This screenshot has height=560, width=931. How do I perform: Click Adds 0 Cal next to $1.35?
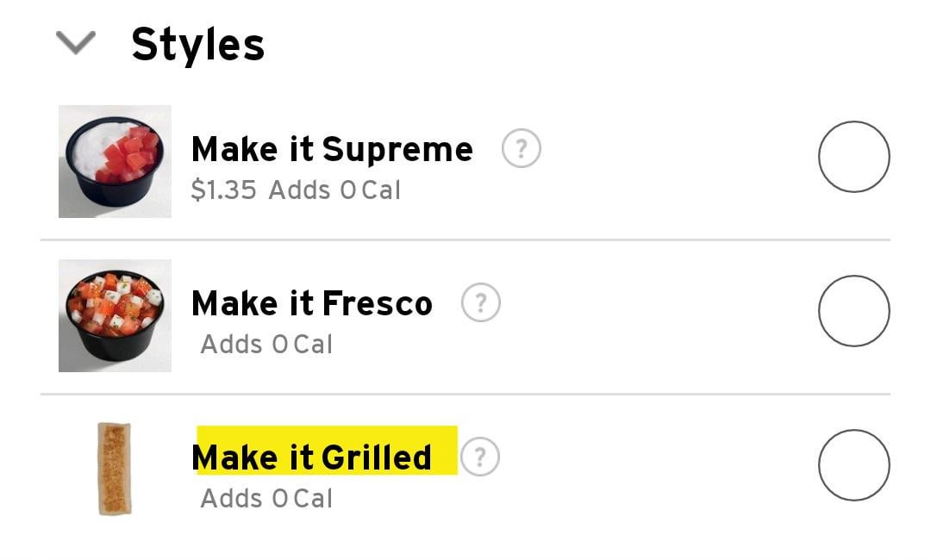click(x=334, y=190)
